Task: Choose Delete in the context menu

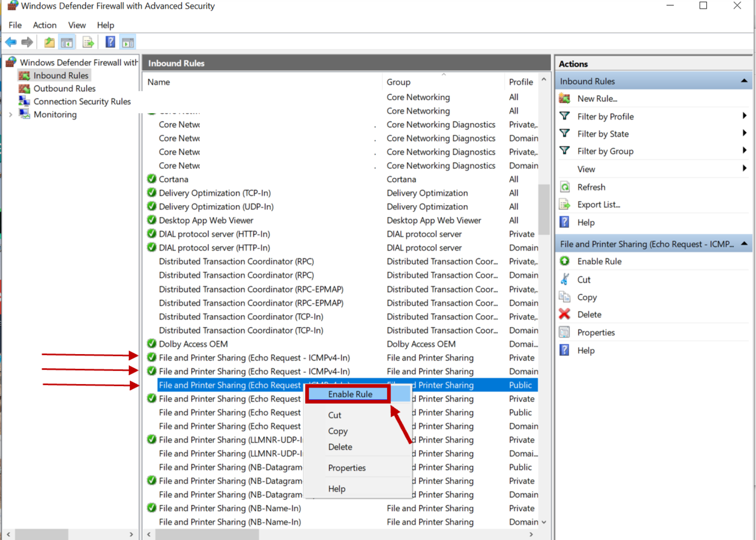Action: [340, 447]
